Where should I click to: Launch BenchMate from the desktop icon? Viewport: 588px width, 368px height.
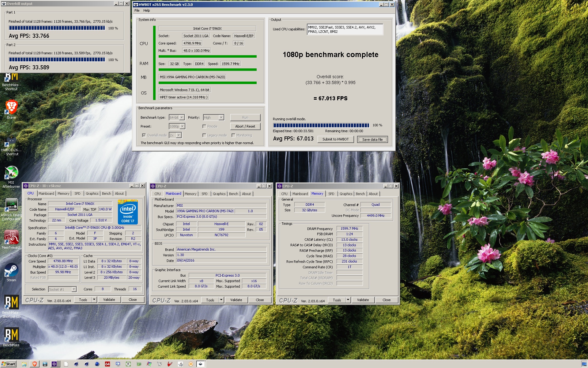[11, 337]
